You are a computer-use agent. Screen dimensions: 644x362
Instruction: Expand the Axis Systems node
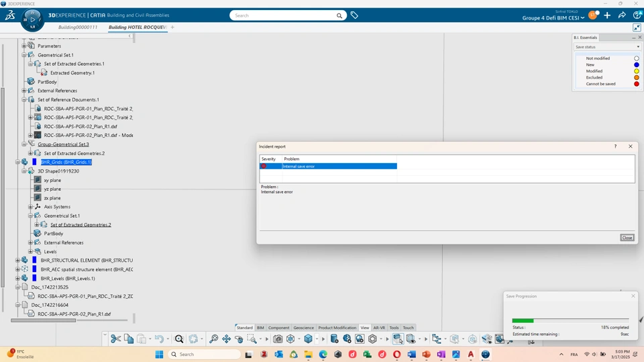click(x=30, y=207)
